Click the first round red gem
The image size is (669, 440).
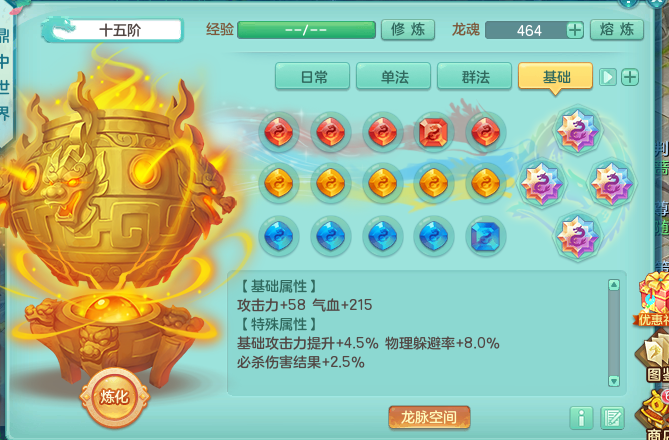pos(279,131)
